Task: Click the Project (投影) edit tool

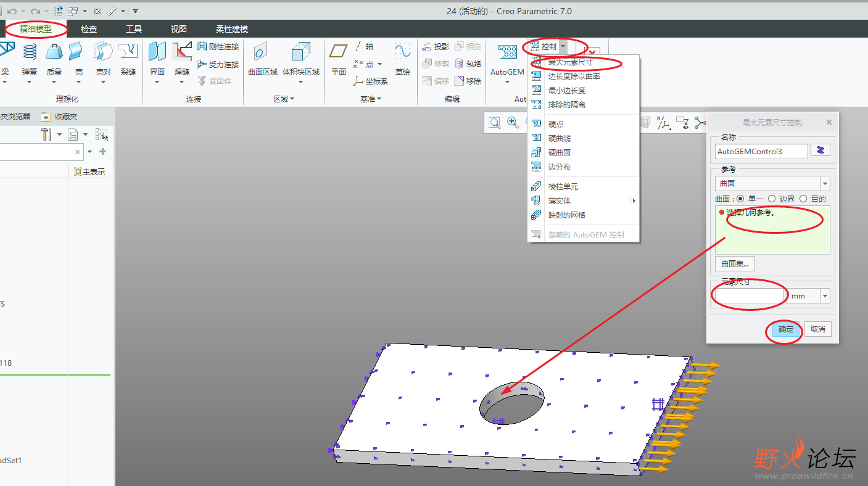Action: [436, 46]
